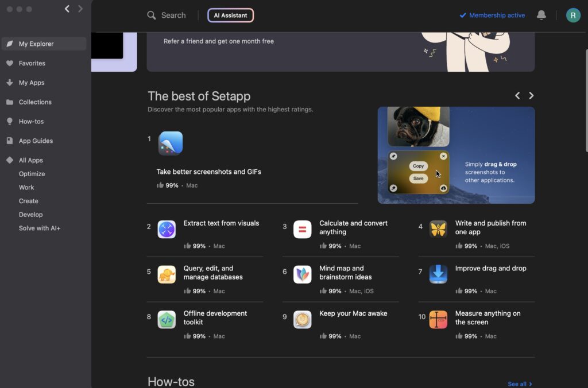The width and height of the screenshot is (588, 388).
Task: Click the title Improve drag and drop
Action: tap(490, 269)
